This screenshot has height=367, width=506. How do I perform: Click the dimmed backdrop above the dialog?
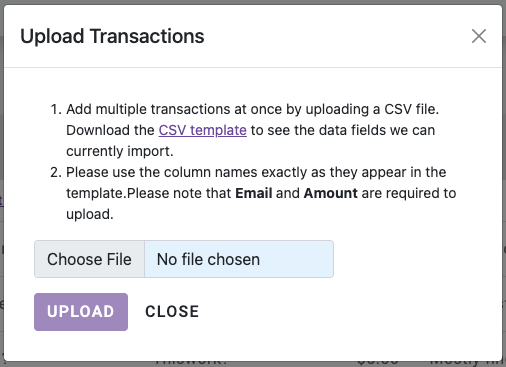[253, 2]
